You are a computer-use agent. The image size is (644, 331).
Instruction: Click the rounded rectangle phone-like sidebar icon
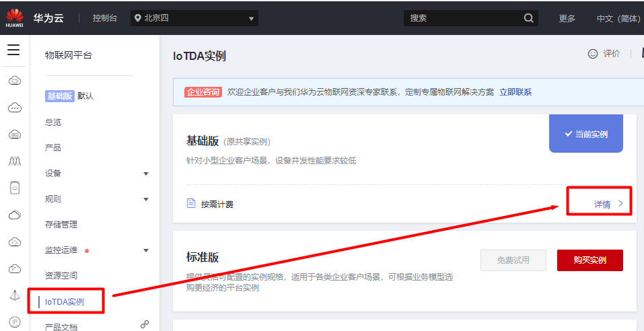click(15, 188)
